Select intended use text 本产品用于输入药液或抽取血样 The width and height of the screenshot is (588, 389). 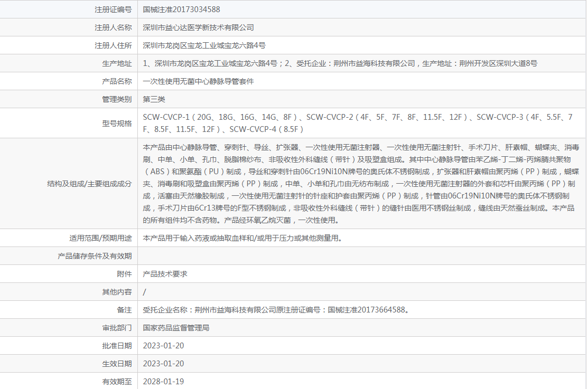(x=242, y=238)
